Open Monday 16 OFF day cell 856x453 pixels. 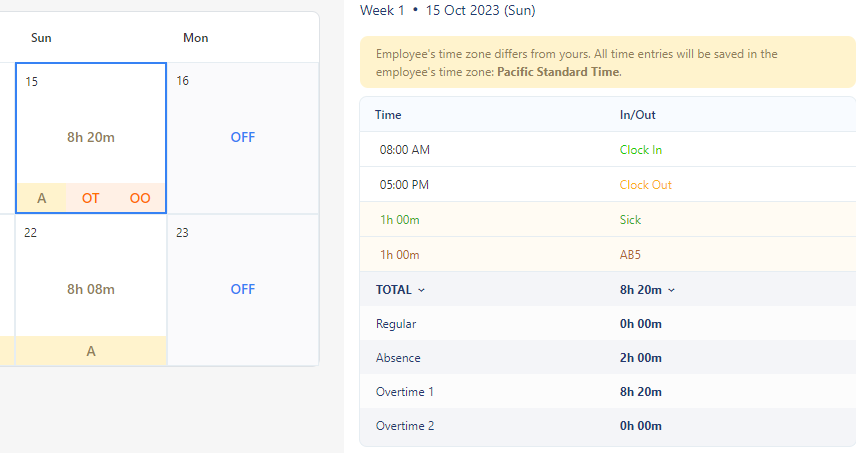243,137
